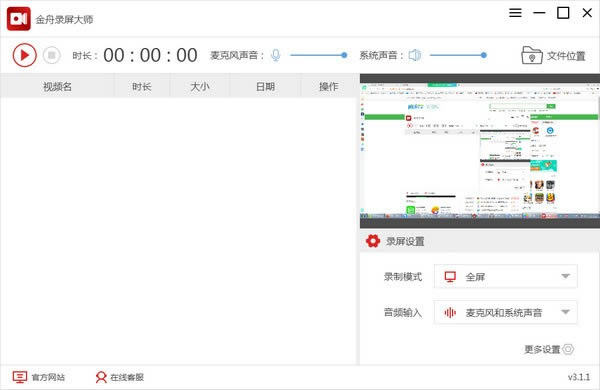This screenshot has height=390, width=600.
Task: Click the 麦克风声音 label
Action: (237, 55)
